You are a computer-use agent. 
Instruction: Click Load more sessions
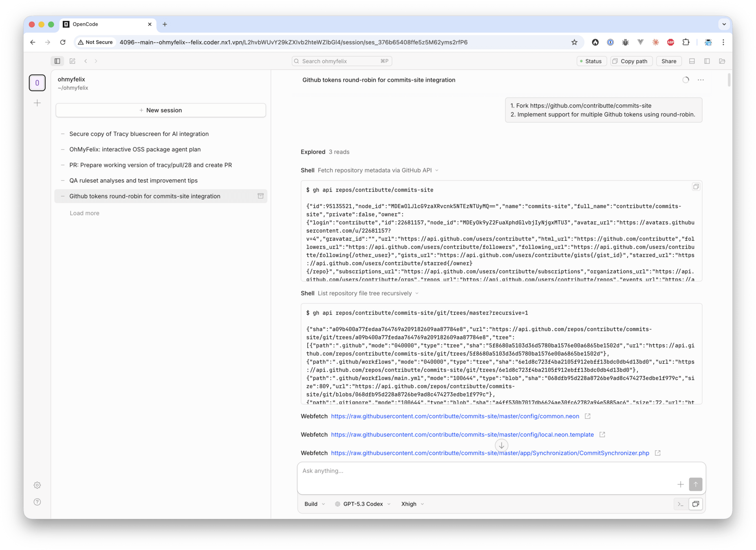click(x=84, y=213)
